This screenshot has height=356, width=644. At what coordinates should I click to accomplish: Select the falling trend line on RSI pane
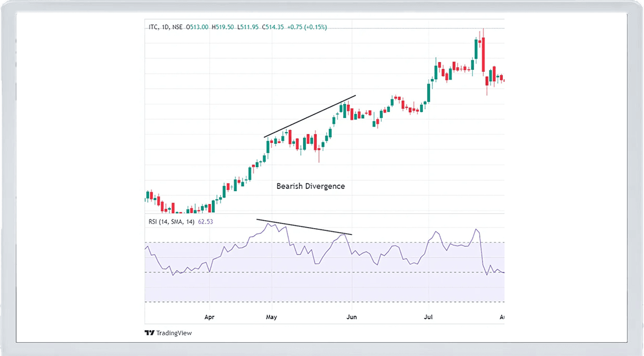304,227
